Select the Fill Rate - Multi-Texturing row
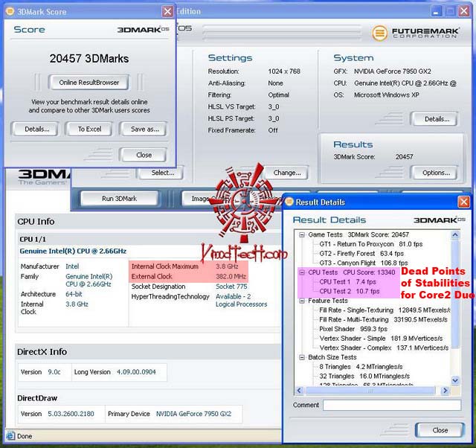 pos(383,319)
